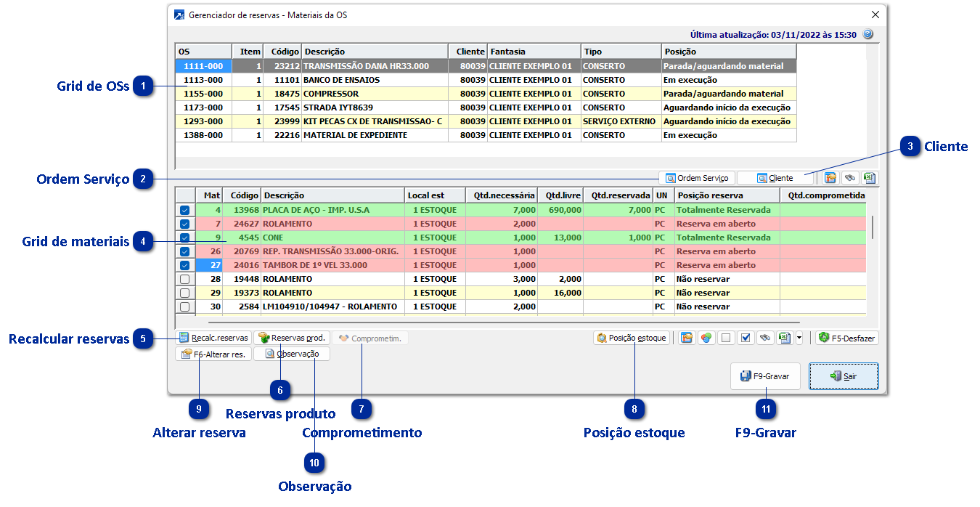Click the Recalc.reservas button
This screenshot has height=507, width=980.
(214, 338)
